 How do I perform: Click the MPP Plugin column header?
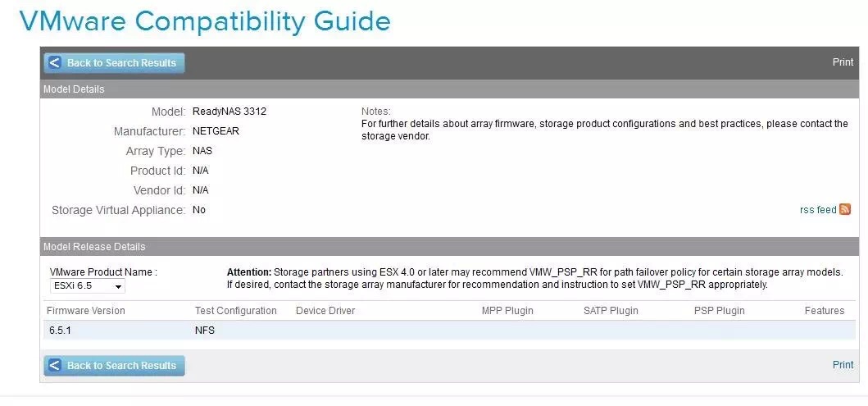[x=507, y=311]
